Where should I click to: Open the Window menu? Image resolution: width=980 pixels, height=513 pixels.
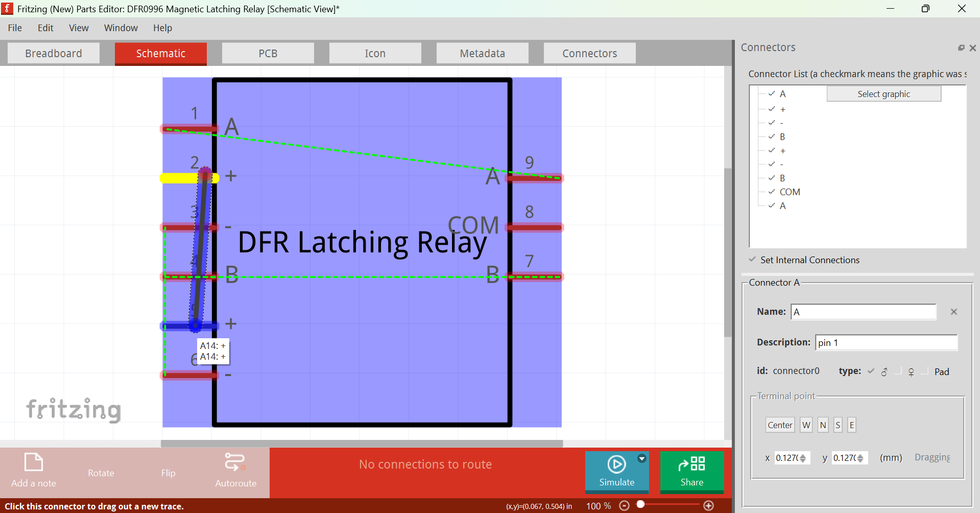tap(121, 28)
